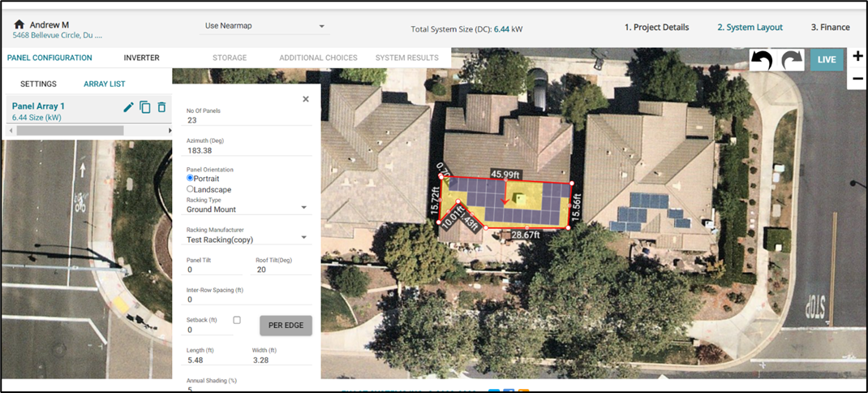This screenshot has width=868, height=393.
Task: Zoom out the map with minus button
Action: [857, 79]
